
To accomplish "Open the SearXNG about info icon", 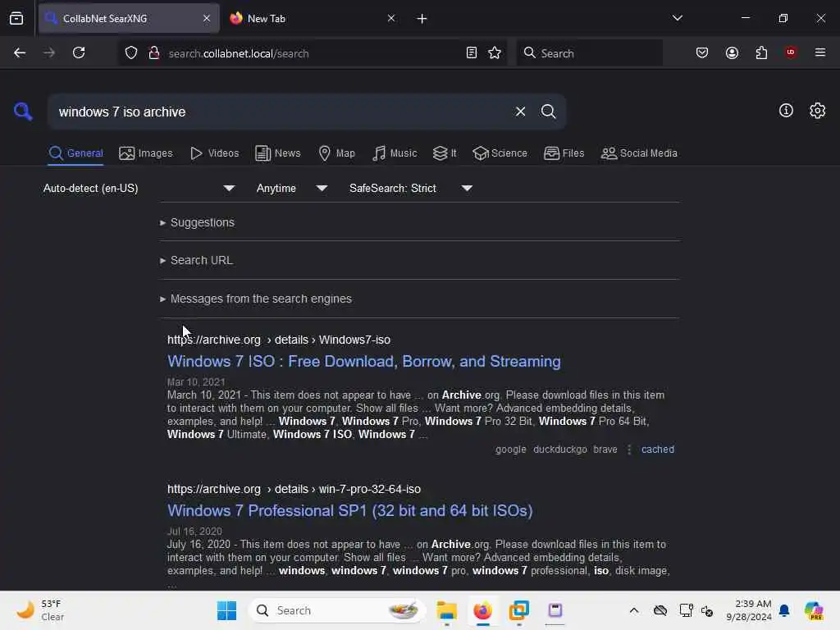I will click(786, 111).
